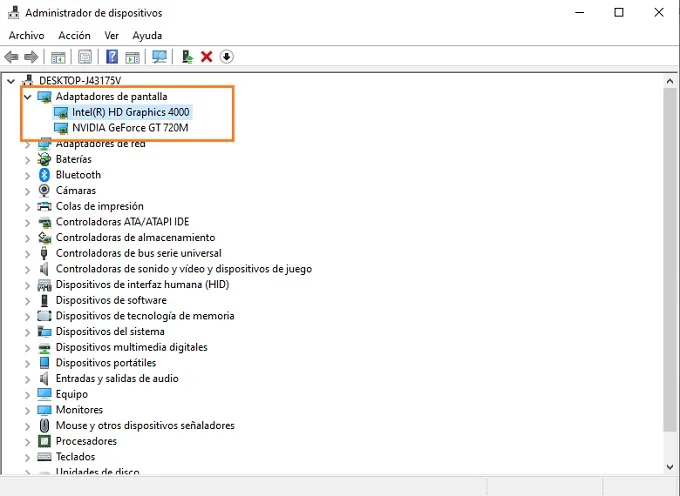Select the Colas de impresión label
Screen dimensions: 680x496
coord(99,206)
